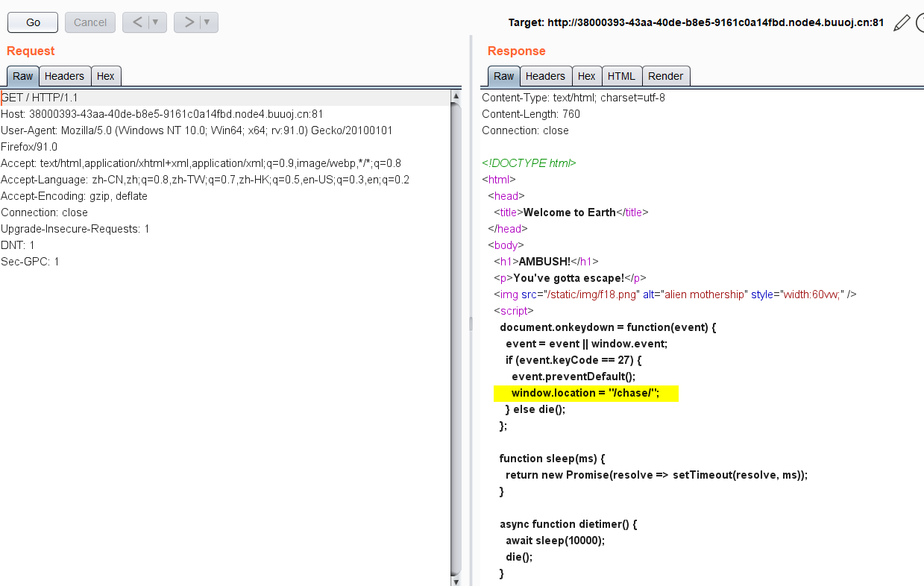Open the forward history dropdown arrow
The width and height of the screenshot is (924, 586).
[207, 22]
